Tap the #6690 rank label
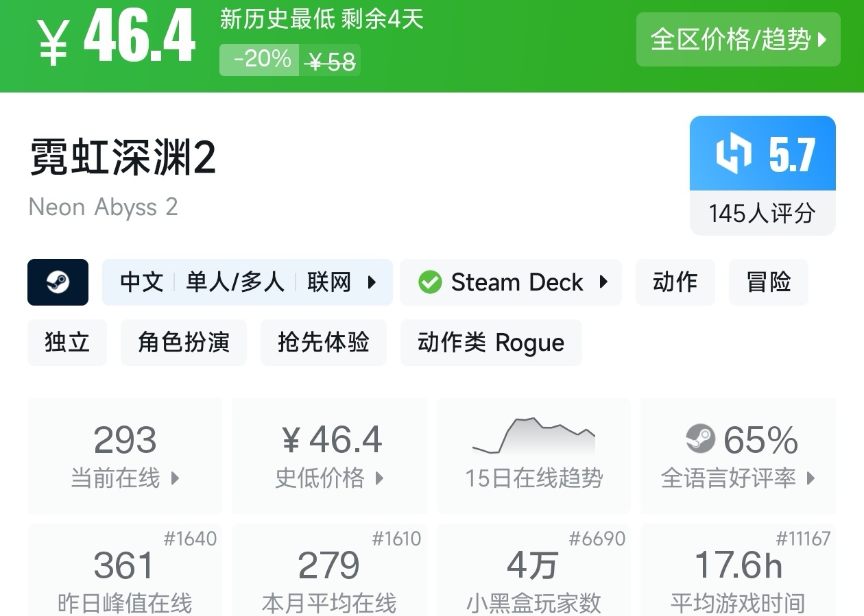The image size is (864, 616). 597,539
